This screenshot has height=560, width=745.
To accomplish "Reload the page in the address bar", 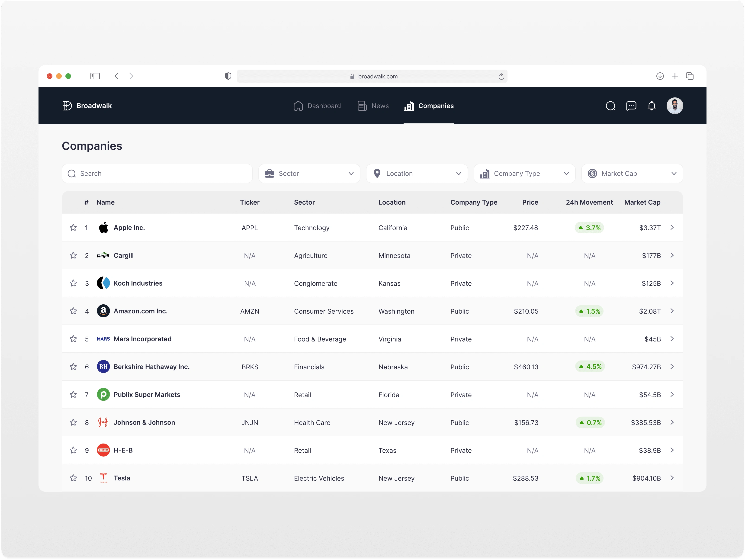I will 501,77.
